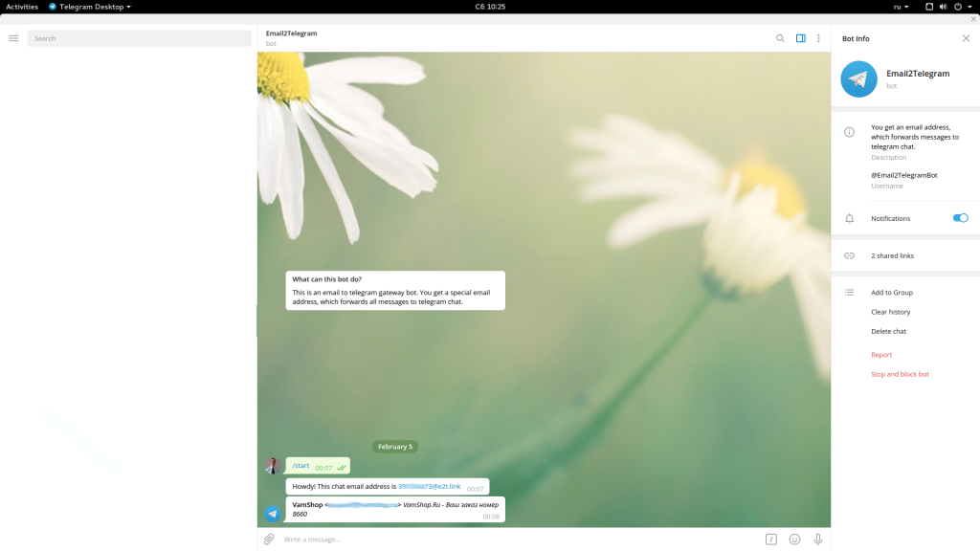
Task: Disable the Notifications toggle
Action: tap(961, 218)
